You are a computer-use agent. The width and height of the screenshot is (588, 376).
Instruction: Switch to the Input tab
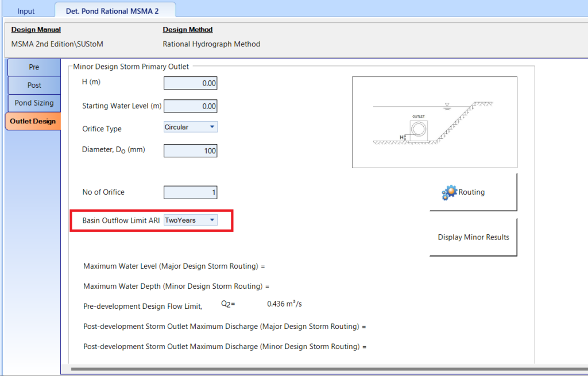[26, 10]
